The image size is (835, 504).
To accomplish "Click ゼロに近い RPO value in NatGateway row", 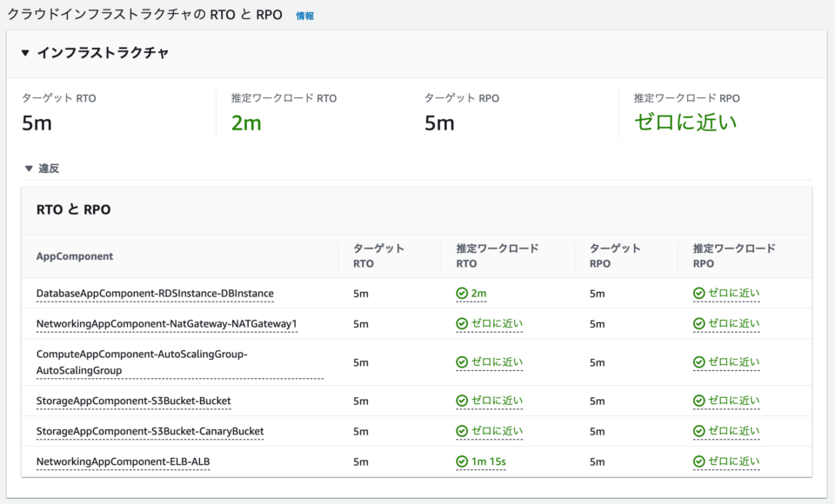I will coord(734,323).
